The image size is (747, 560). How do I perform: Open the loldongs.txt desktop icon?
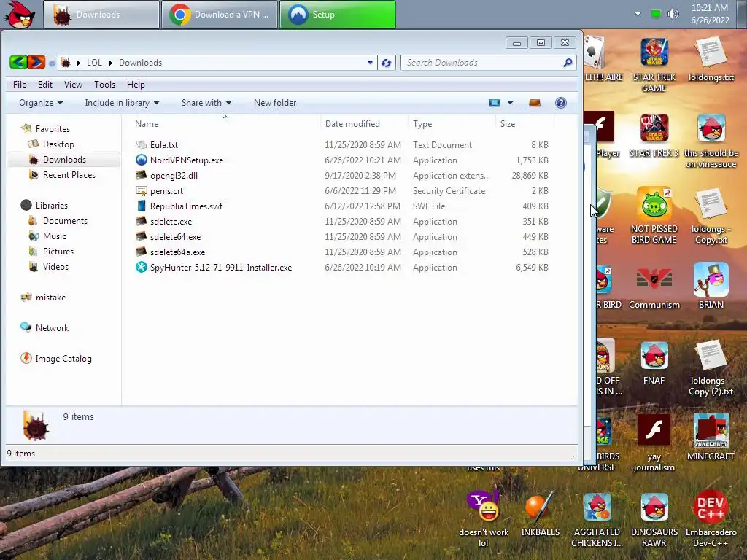[711, 52]
